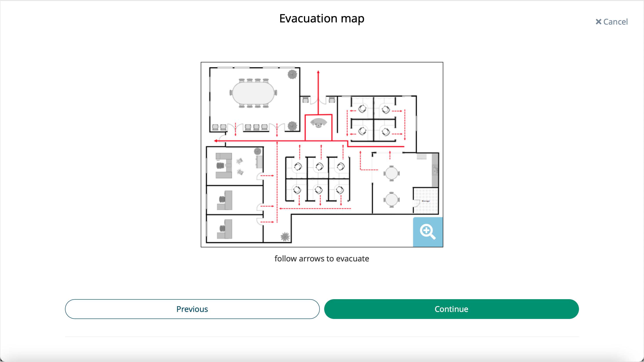
Task: Click the magnifier zoom icon on the map
Action: pyautogui.click(x=428, y=232)
